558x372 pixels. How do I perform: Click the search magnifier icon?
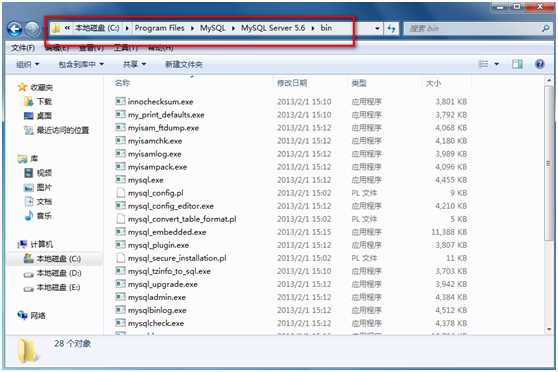click(x=546, y=28)
